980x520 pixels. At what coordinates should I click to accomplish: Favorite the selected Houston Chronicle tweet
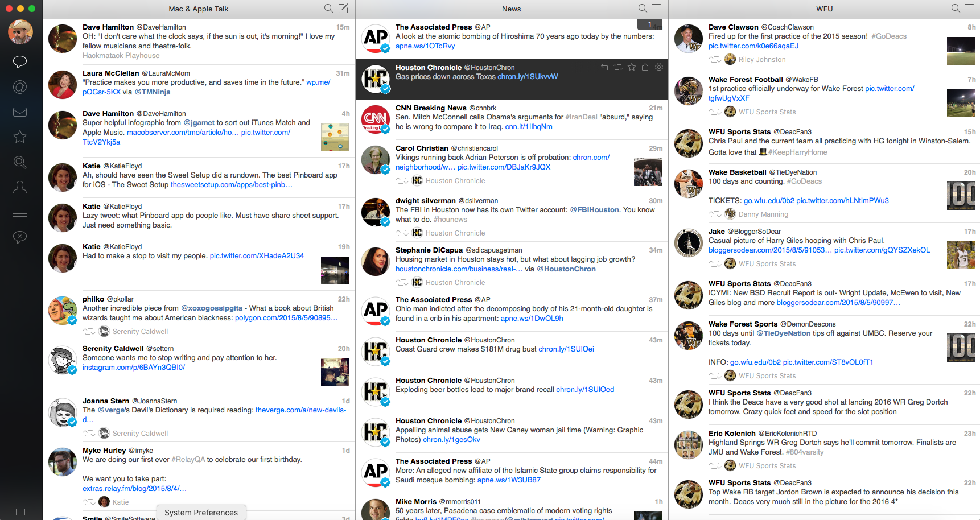point(632,67)
